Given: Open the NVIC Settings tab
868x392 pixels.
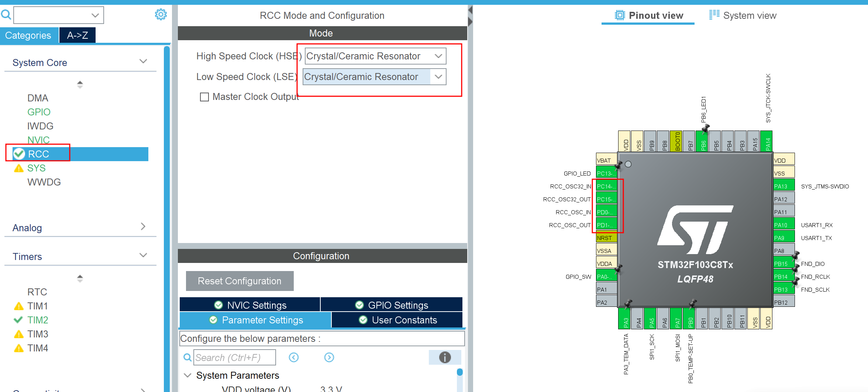Looking at the screenshot, I should 250,305.
